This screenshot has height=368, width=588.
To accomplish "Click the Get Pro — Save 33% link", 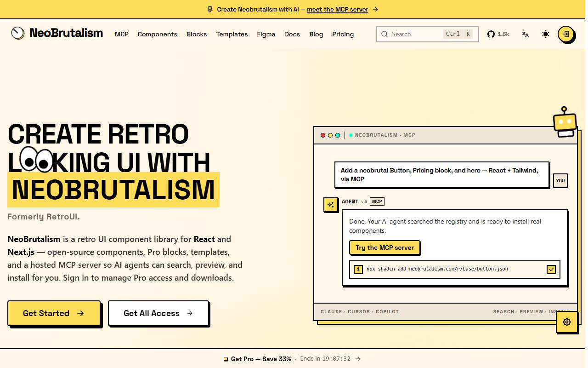I will pyautogui.click(x=261, y=359).
